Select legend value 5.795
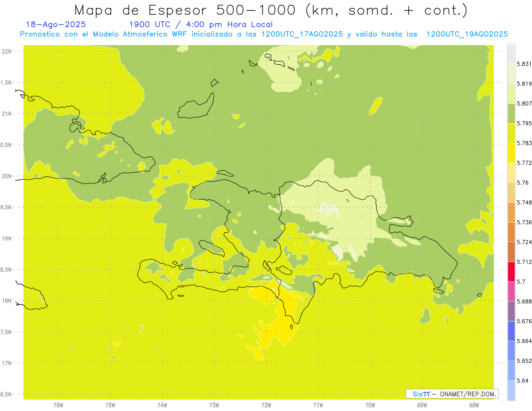 524,123
